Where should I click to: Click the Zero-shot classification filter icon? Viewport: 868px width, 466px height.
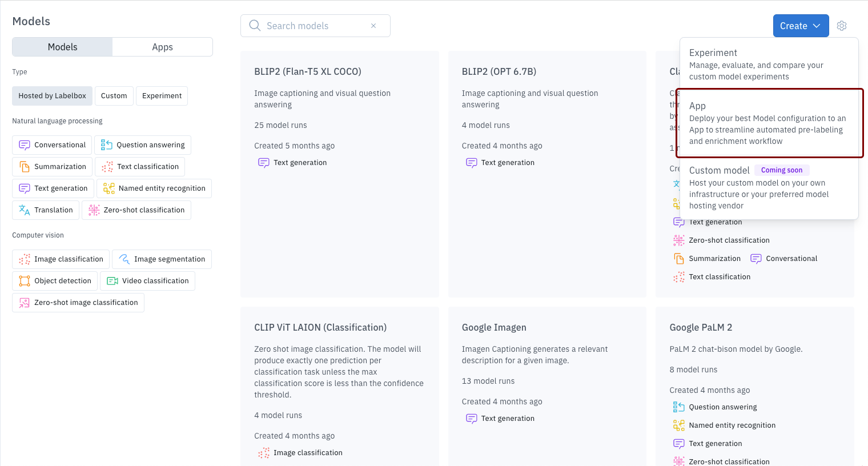[x=94, y=210]
